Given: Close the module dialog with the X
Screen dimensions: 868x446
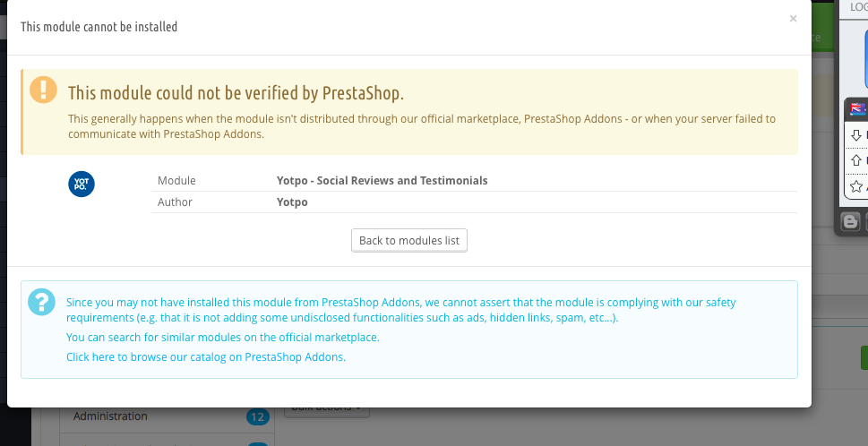Looking at the screenshot, I should click(794, 19).
